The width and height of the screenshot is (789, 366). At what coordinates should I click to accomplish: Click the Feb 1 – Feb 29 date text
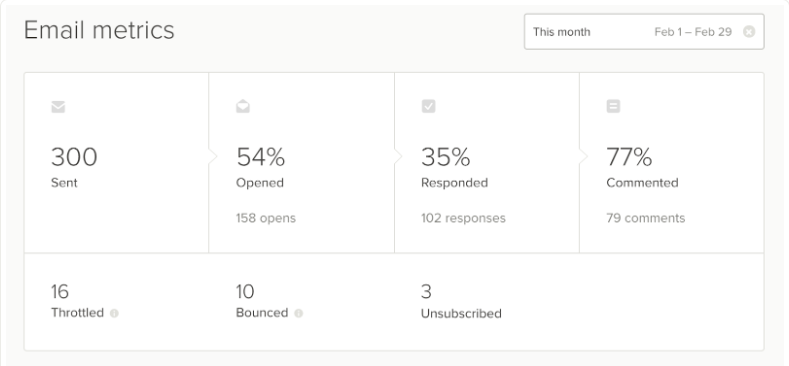coord(693,32)
